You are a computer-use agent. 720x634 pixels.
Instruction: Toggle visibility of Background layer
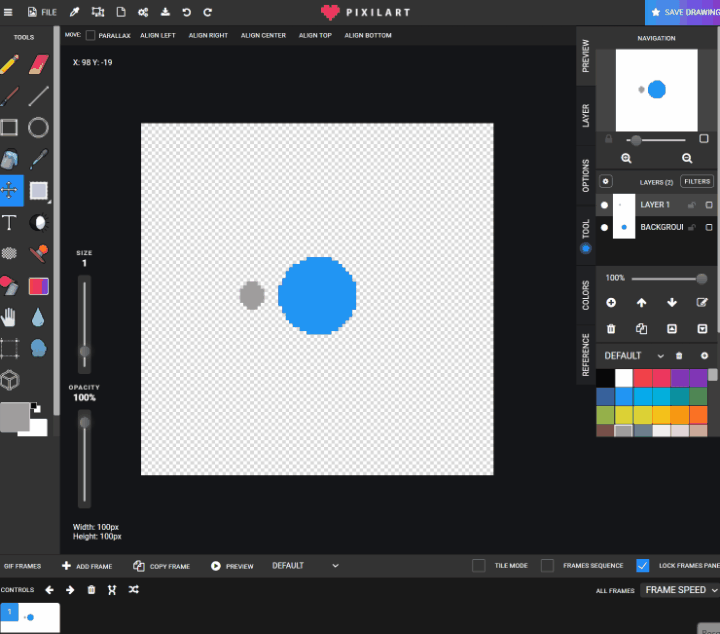pyautogui.click(x=604, y=228)
